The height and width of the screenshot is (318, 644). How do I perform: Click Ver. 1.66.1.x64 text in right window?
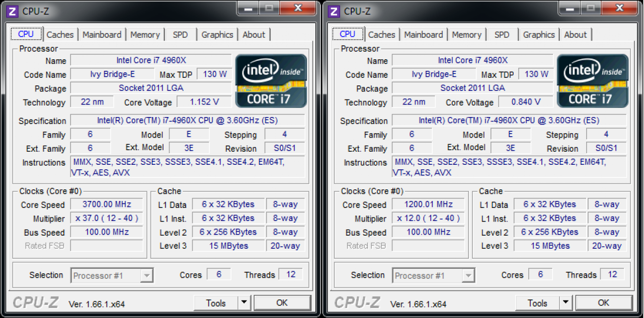(418, 304)
